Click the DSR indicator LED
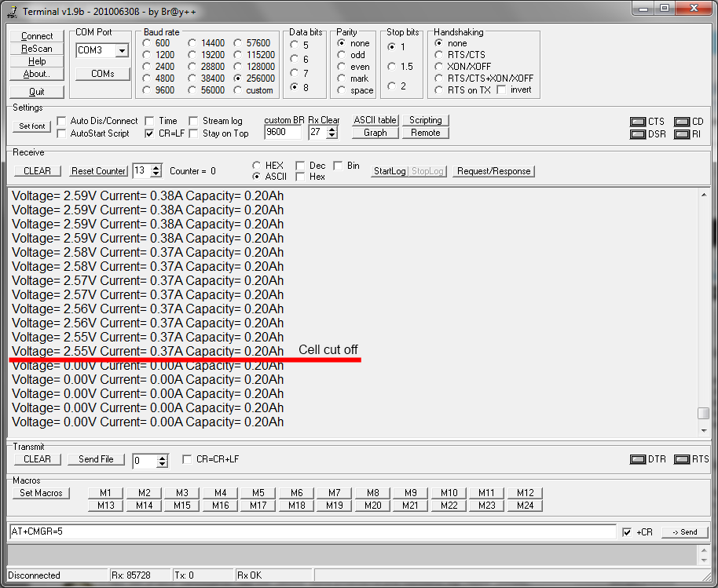 click(637, 134)
